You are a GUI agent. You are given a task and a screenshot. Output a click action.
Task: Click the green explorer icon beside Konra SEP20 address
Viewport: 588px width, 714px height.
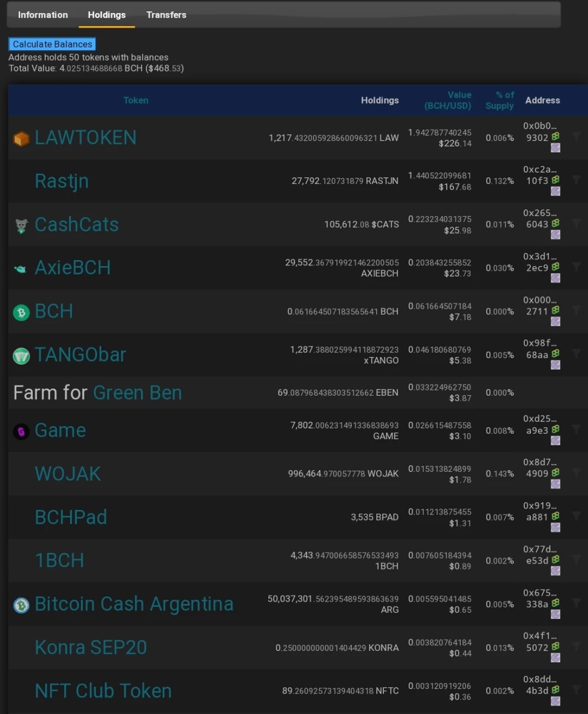coord(555,646)
